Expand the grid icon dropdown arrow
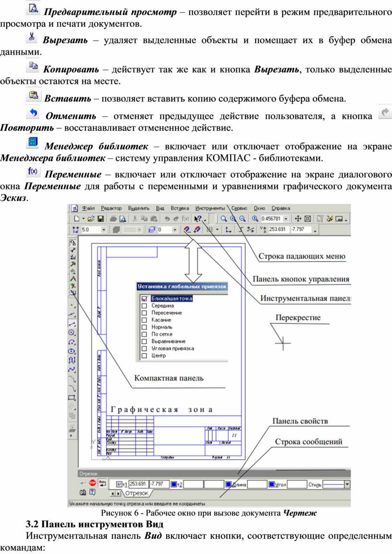This screenshot has width=392, height=554. (x=217, y=230)
